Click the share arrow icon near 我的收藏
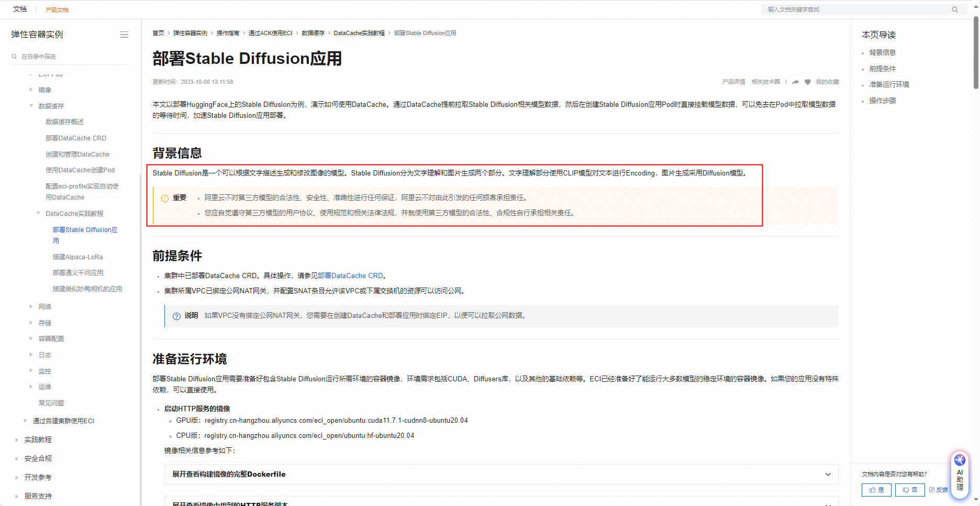 [x=796, y=82]
